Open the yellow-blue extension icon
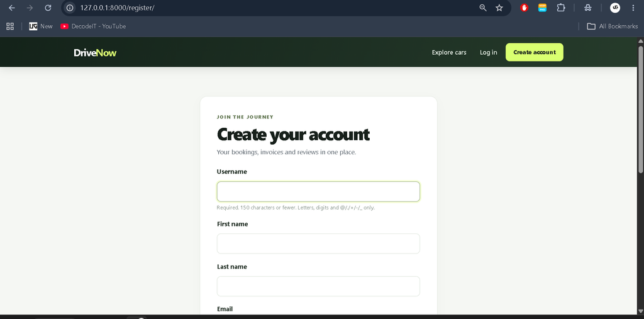The image size is (644, 319). pyautogui.click(x=543, y=8)
